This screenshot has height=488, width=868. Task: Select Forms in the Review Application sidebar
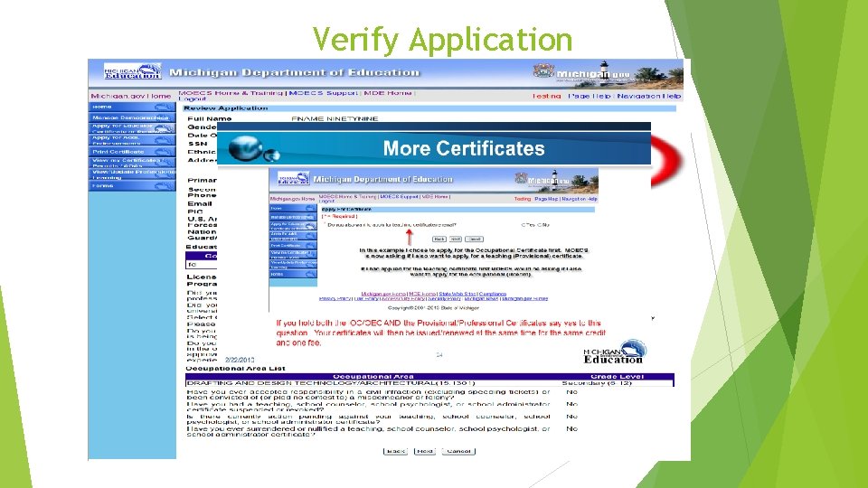tap(132, 186)
